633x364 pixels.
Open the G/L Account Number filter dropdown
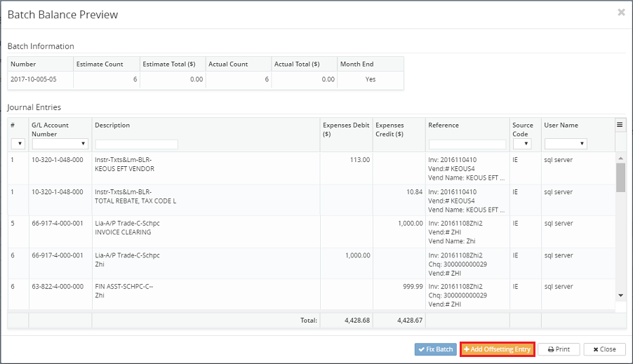click(x=60, y=144)
